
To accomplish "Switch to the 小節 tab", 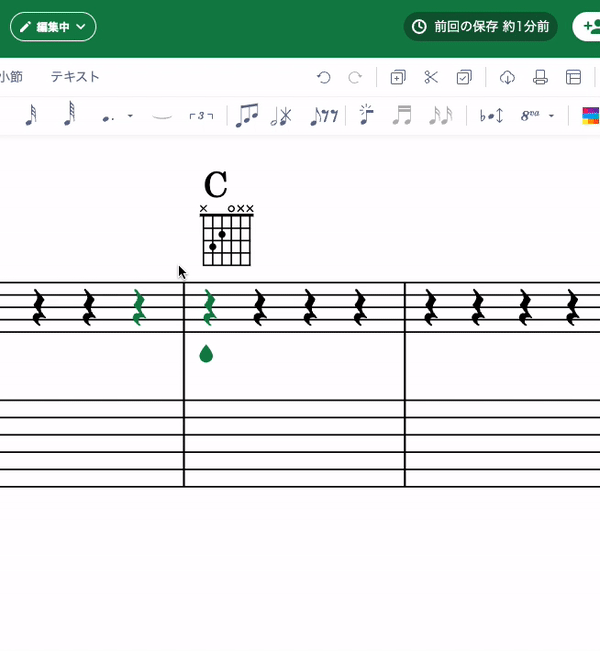I will (x=11, y=77).
